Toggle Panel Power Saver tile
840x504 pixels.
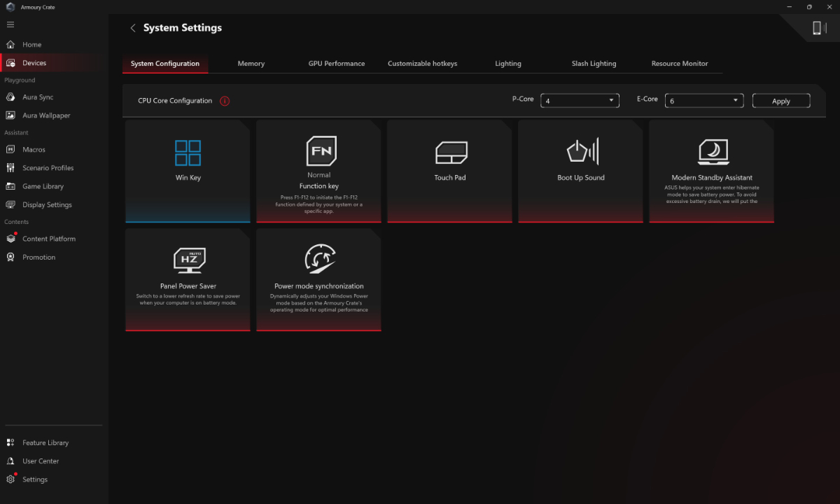pyautogui.click(x=188, y=279)
